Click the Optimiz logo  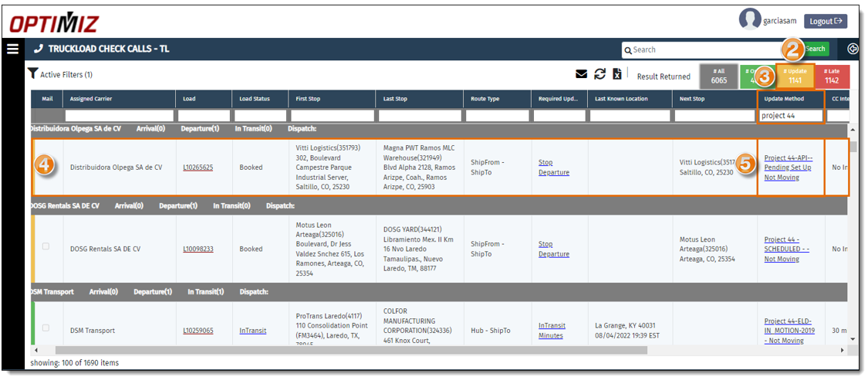pyautogui.click(x=54, y=22)
